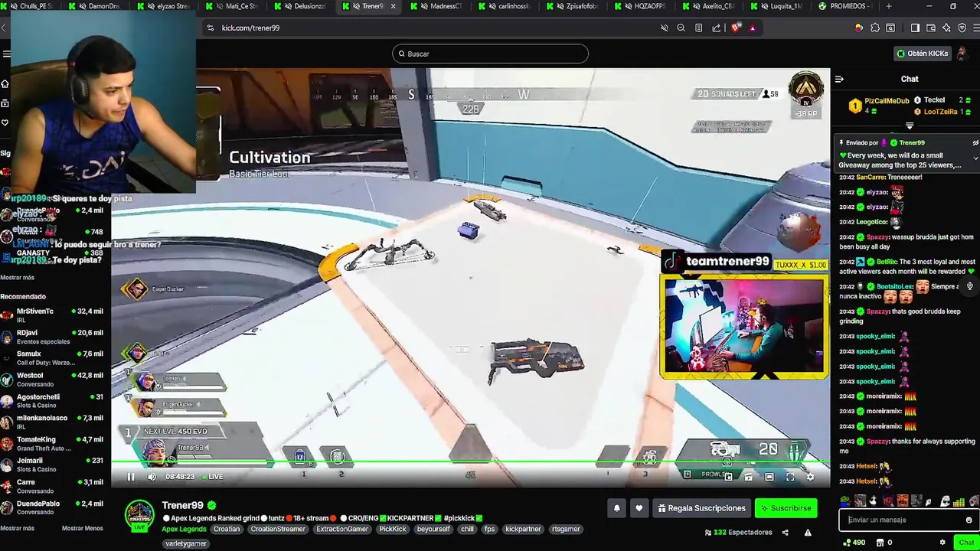
Task: Select the kickpartner tag
Action: (x=523, y=529)
